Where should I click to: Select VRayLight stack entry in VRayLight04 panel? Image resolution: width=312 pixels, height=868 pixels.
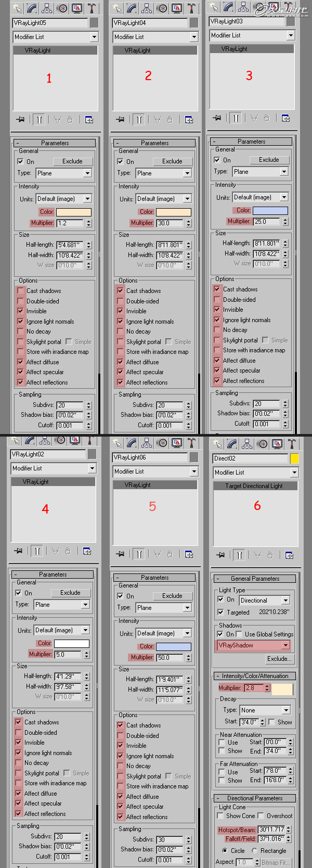pos(155,50)
